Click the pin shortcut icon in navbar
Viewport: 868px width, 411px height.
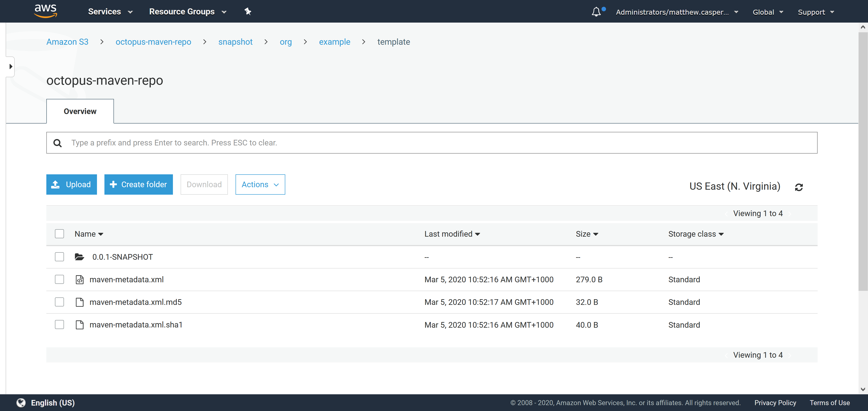248,12
